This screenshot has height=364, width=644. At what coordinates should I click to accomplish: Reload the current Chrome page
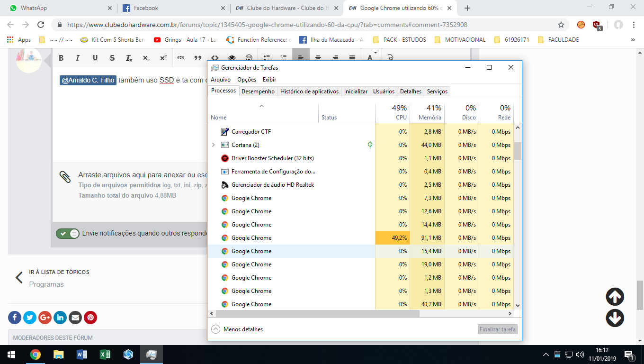41,25
